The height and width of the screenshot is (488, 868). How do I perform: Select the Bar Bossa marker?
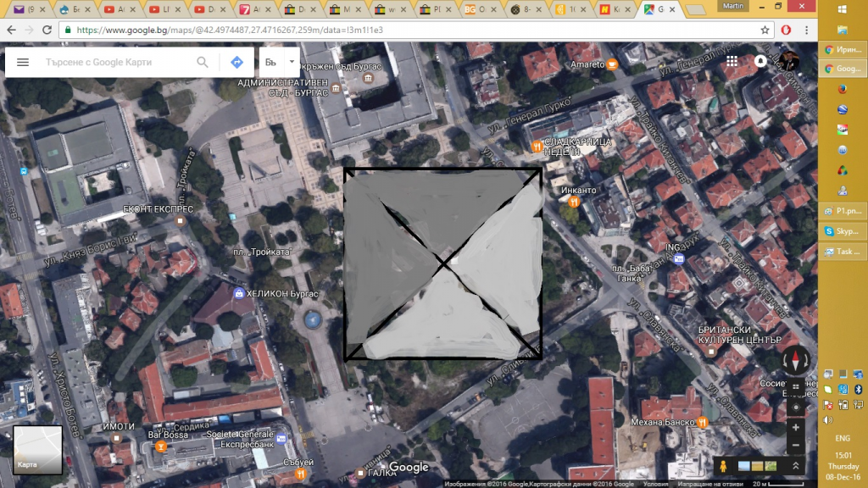[x=160, y=446]
